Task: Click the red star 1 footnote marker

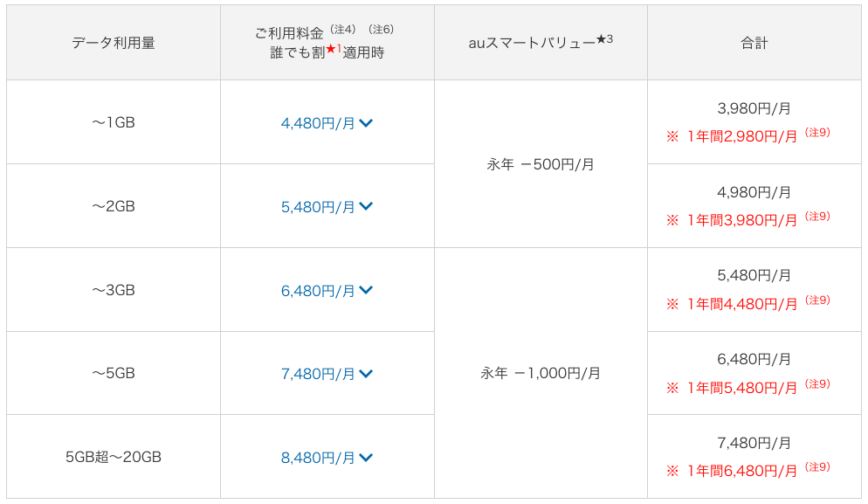Action: (x=334, y=49)
